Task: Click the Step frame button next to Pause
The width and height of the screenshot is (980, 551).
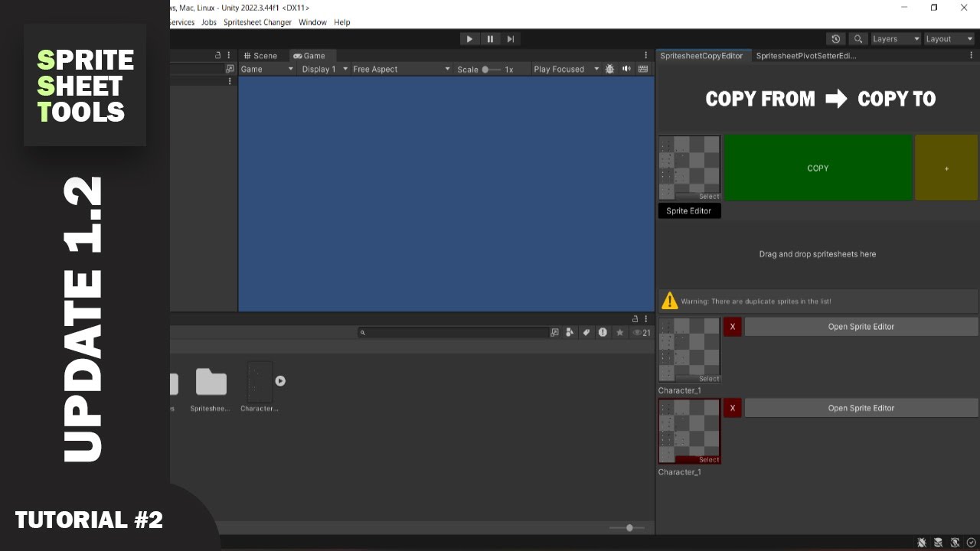Action: tap(510, 38)
